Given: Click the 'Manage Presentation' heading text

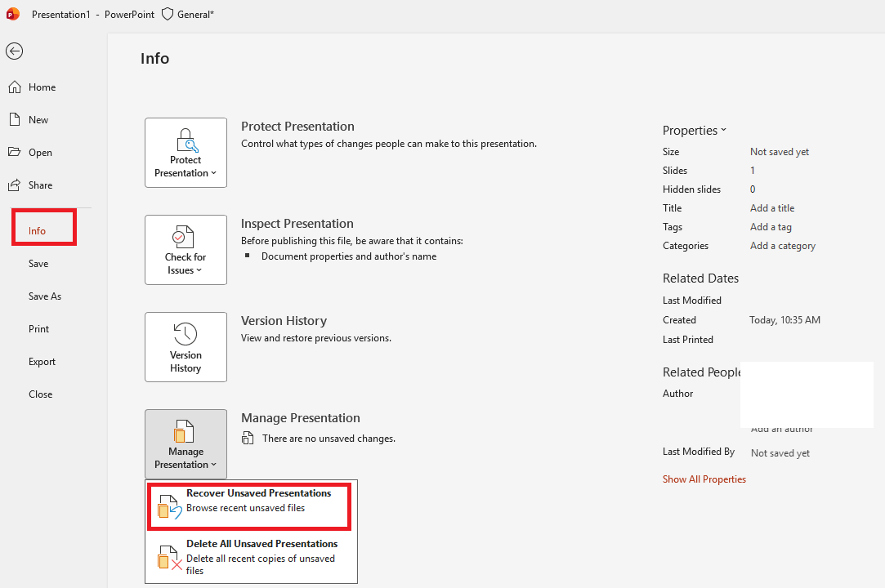Looking at the screenshot, I should (301, 418).
